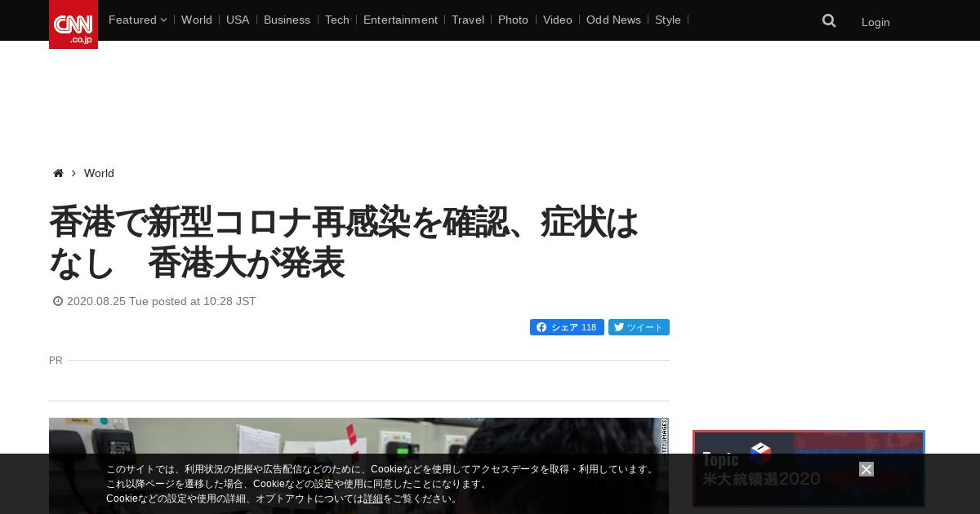Open the CNN.co.jp logo homepage
Viewport: 980px width, 514px height.
[73, 24]
